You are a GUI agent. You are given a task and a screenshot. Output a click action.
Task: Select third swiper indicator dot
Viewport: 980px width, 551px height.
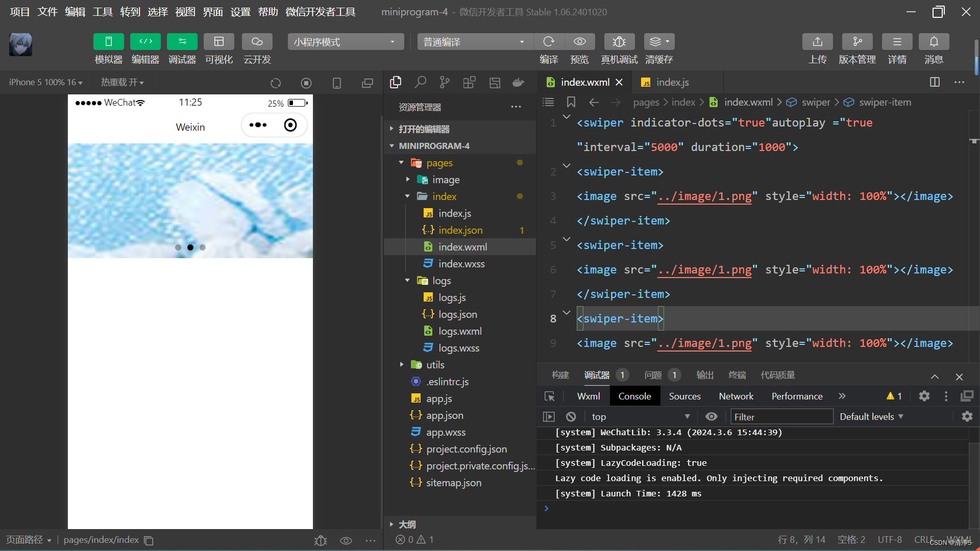click(203, 247)
